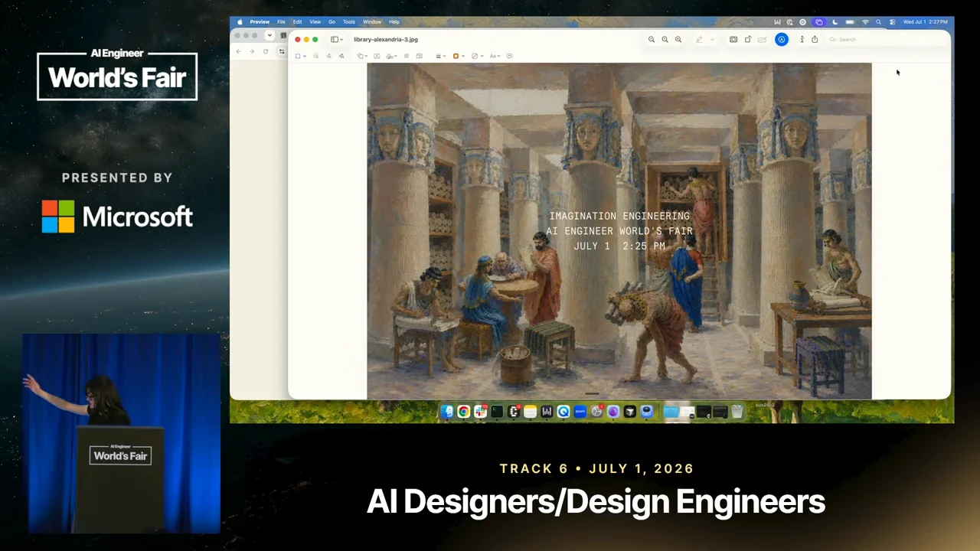Image resolution: width=980 pixels, height=551 pixels.
Task: Click the battery status icon
Action: 850,21
